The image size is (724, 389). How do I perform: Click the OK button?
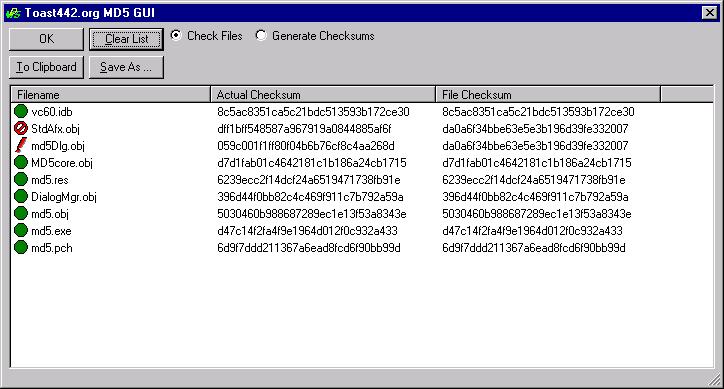pos(46,39)
